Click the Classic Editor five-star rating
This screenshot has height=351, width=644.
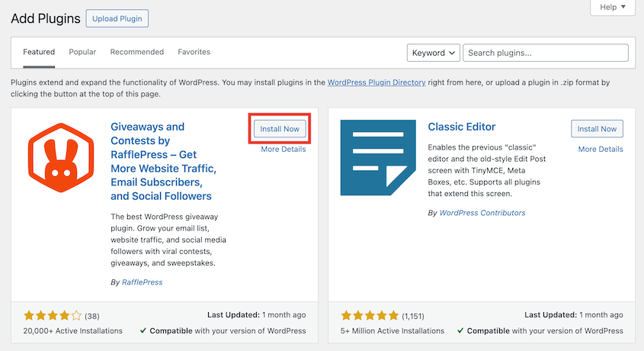[370, 316]
